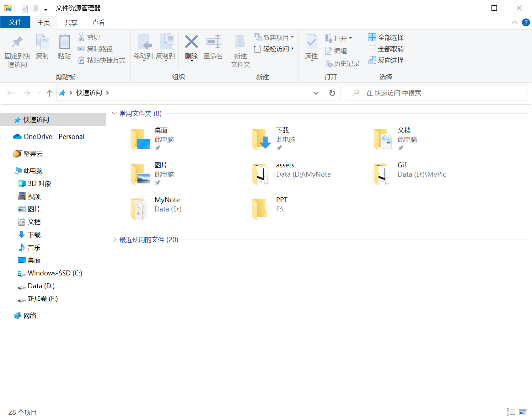Image resolution: width=532 pixels, height=419 pixels.
Task: Expand the 最近使用的文件 (20) group
Action: coord(114,240)
